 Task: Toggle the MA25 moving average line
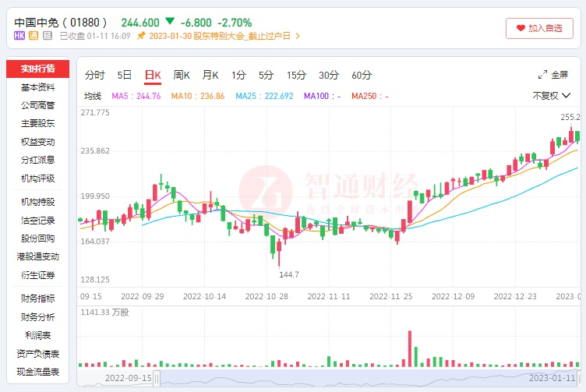[x=264, y=96]
